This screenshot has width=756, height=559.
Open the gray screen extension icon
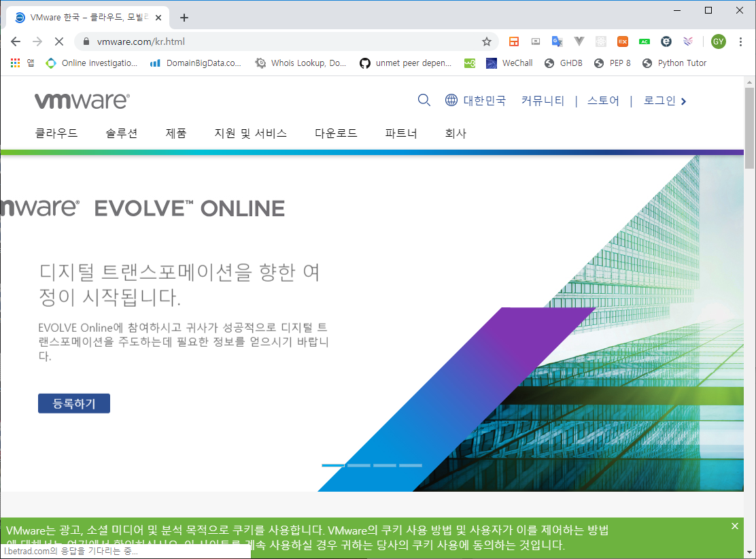tap(536, 41)
